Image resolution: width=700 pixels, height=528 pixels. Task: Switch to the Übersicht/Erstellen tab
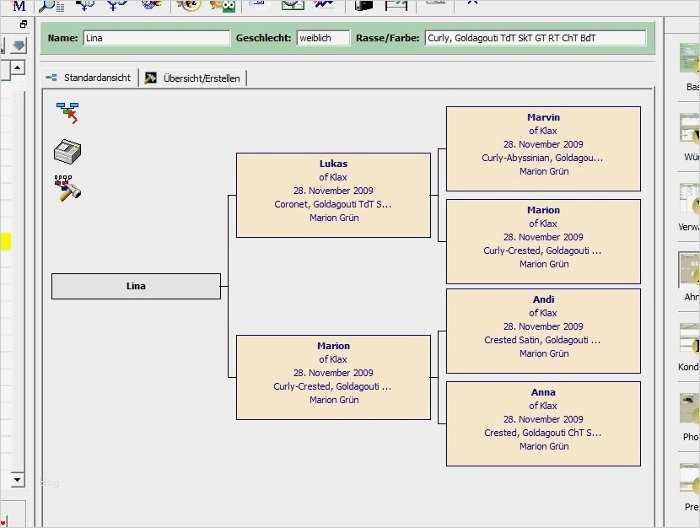pos(193,78)
